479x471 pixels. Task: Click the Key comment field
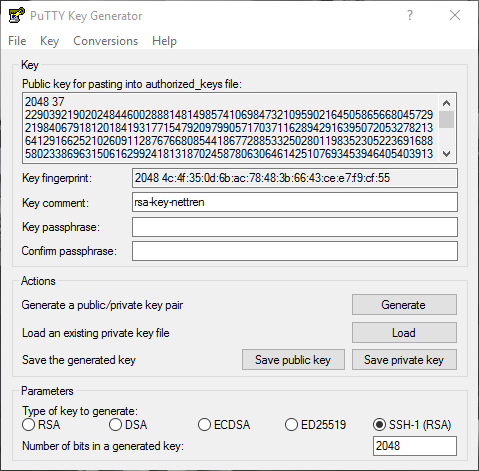[295, 202]
